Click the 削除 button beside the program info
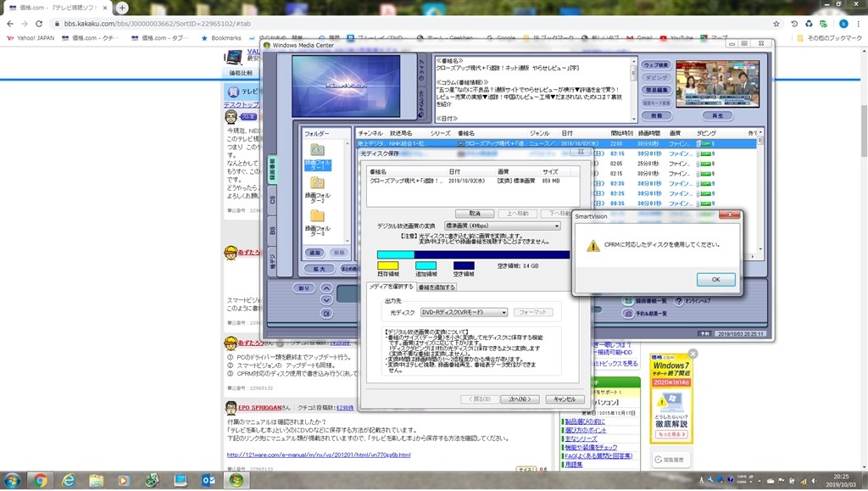This screenshot has width=868, height=491. click(657, 115)
